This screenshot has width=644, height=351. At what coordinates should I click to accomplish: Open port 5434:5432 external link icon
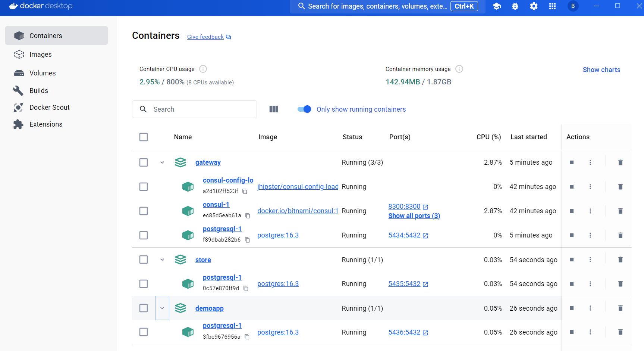click(425, 236)
